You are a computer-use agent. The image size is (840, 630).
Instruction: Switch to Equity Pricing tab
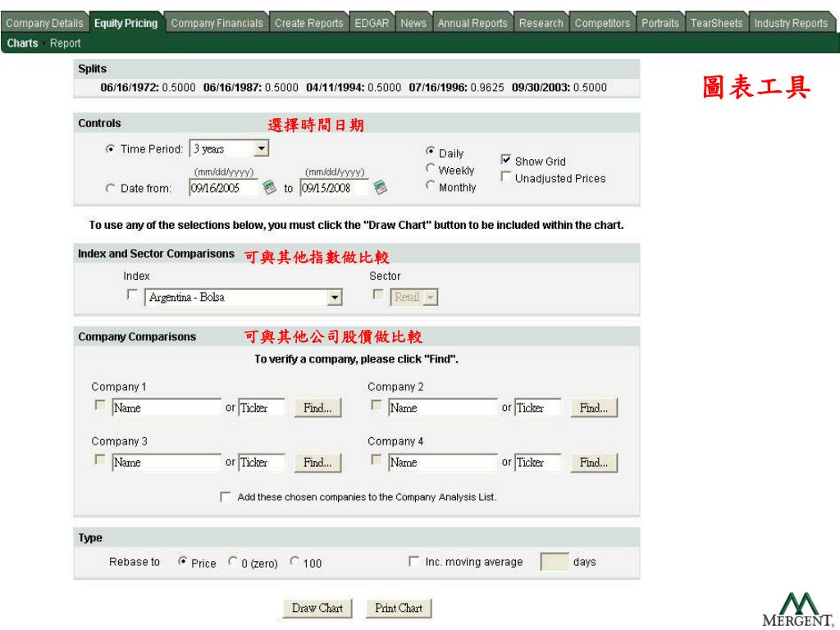pos(126,23)
